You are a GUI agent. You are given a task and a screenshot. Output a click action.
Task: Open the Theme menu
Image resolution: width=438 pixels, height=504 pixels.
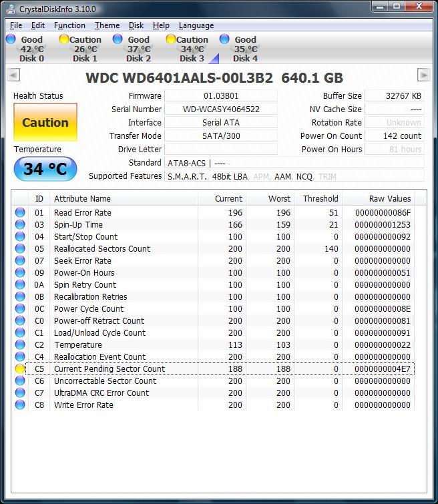tap(107, 25)
